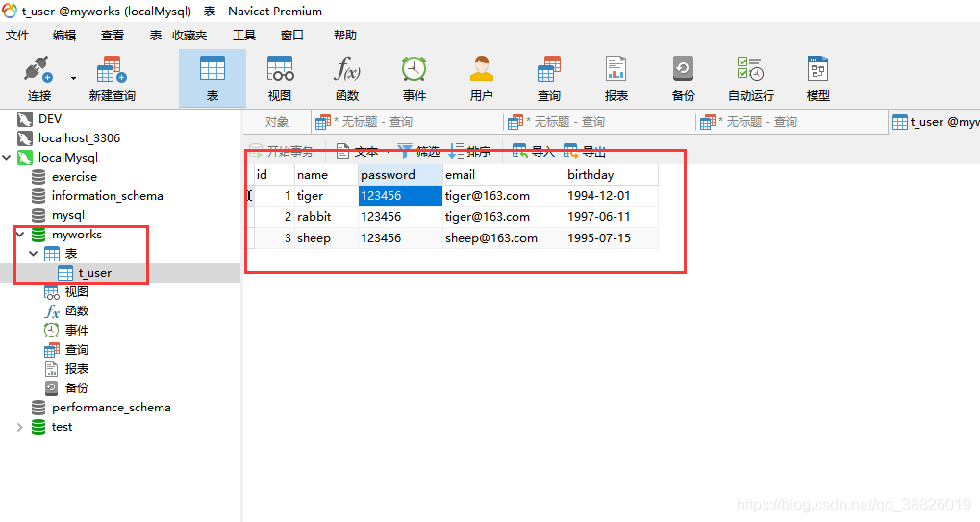The image size is (980, 522).
Task: Select the mysql database
Action: point(67,215)
